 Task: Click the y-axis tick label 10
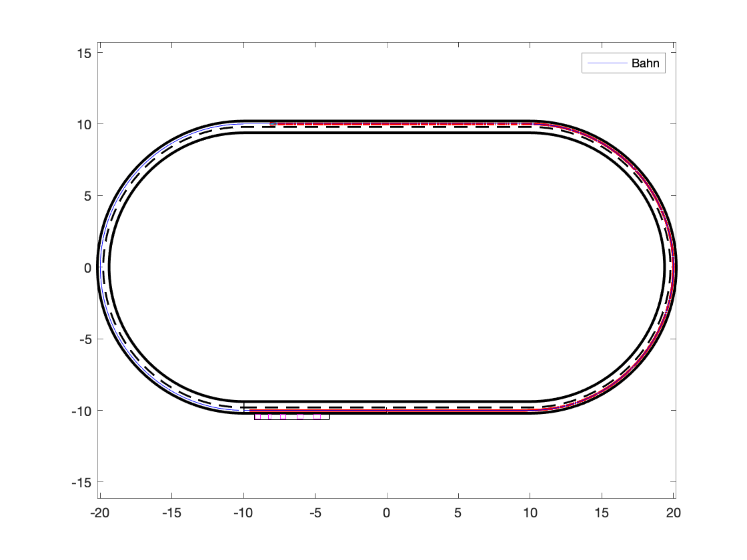[85, 124]
